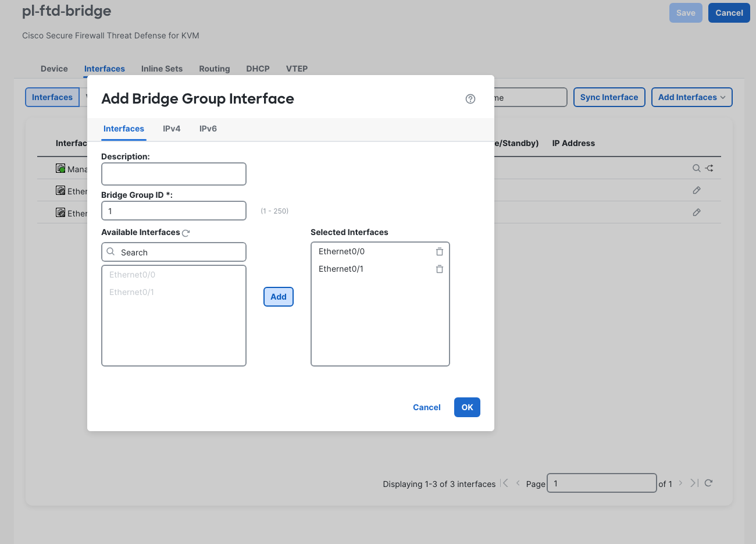The height and width of the screenshot is (544, 756).
Task: Select Ethernet0/1 in Selected Interfaces
Action: tap(341, 269)
